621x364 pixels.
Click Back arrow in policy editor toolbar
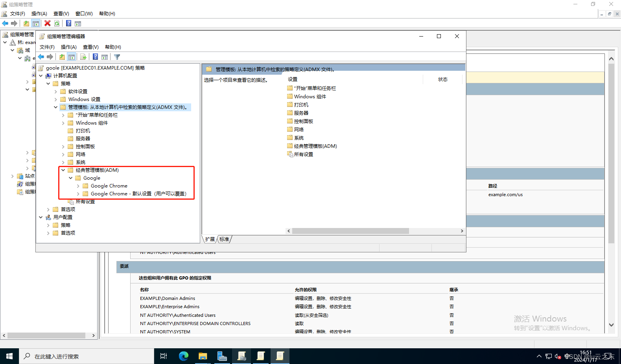click(41, 57)
